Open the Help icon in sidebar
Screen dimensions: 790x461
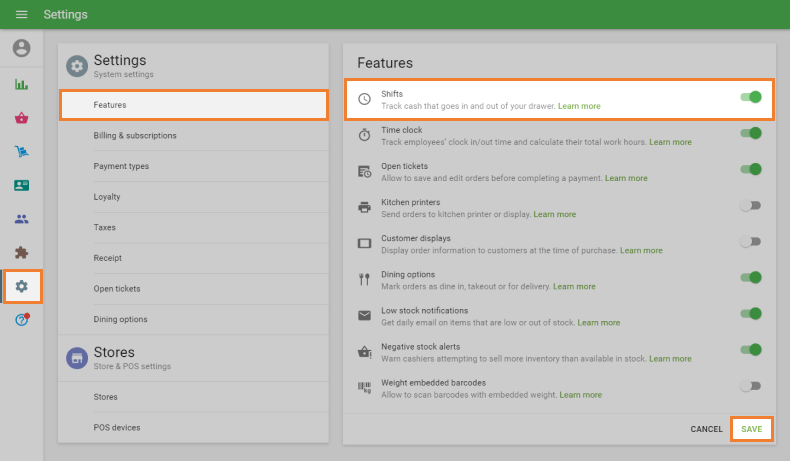21,320
